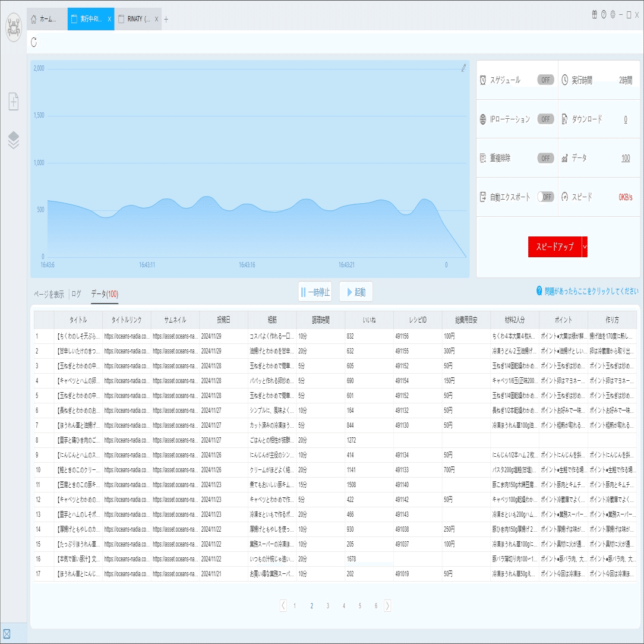Click the refresh icon under the tabs
The height and width of the screenshot is (644, 644).
coord(34,42)
